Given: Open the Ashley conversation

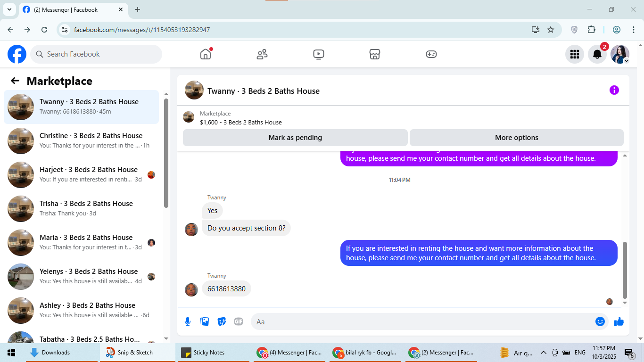Looking at the screenshot, I should 82,311.
